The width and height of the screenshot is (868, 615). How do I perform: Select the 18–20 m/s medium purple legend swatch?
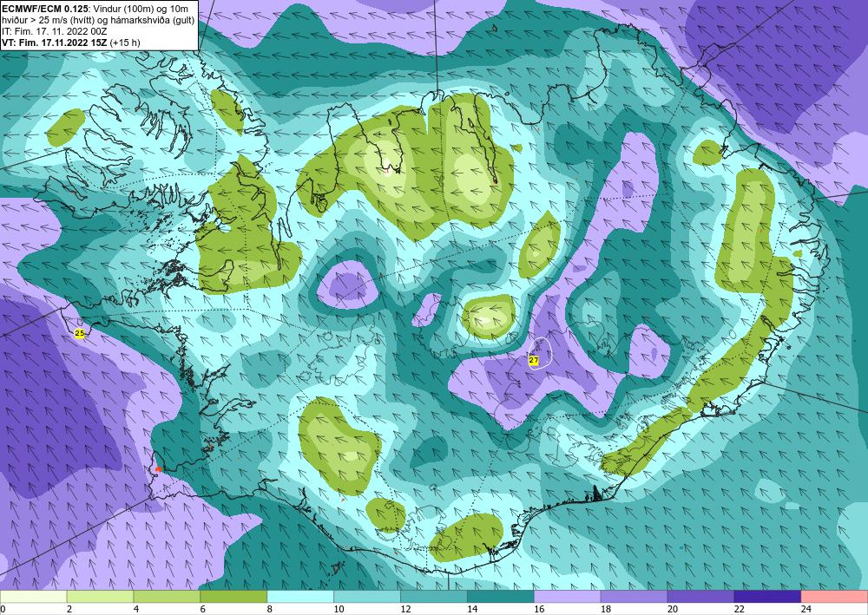pyautogui.click(x=634, y=597)
